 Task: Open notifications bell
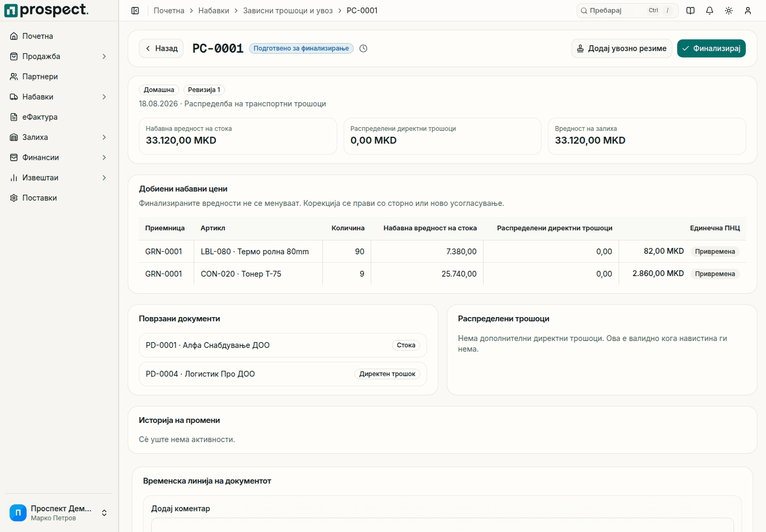[710, 11]
